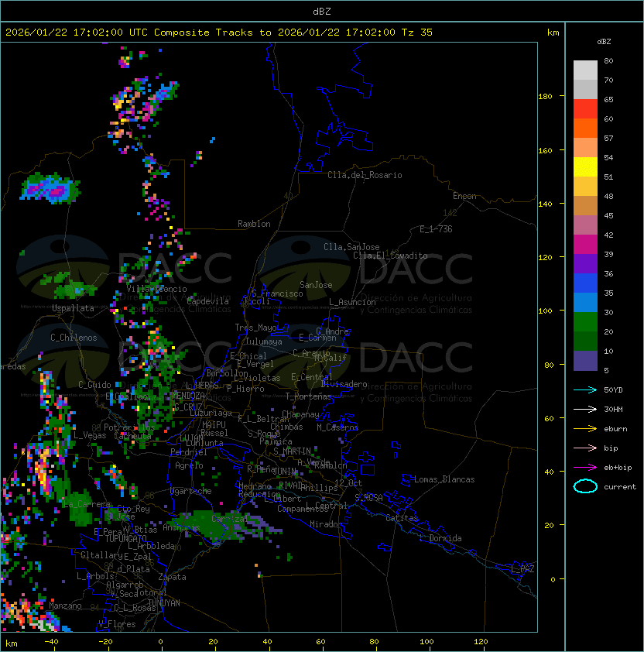644x652 pixels.
Task: Click the magenta eb+bip arrow legend symbol
Action: [585, 468]
